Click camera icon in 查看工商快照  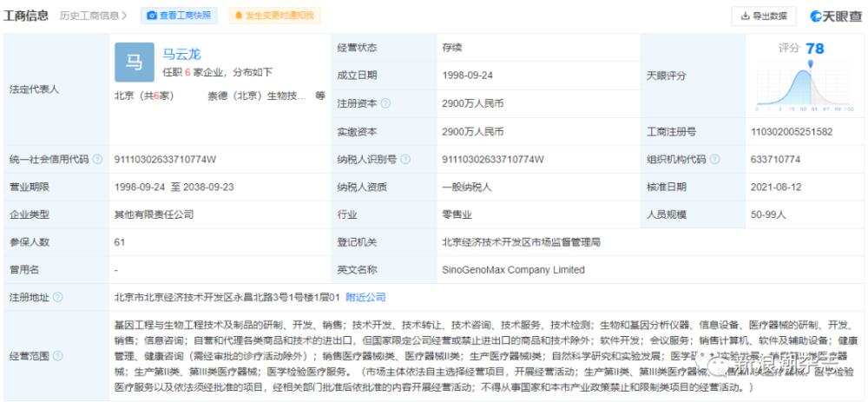click(151, 16)
